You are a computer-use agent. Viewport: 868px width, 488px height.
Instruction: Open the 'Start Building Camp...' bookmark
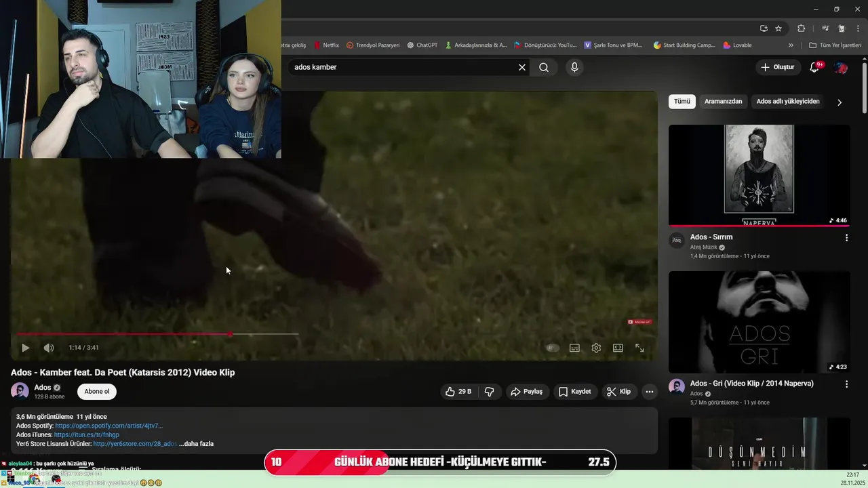click(684, 45)
